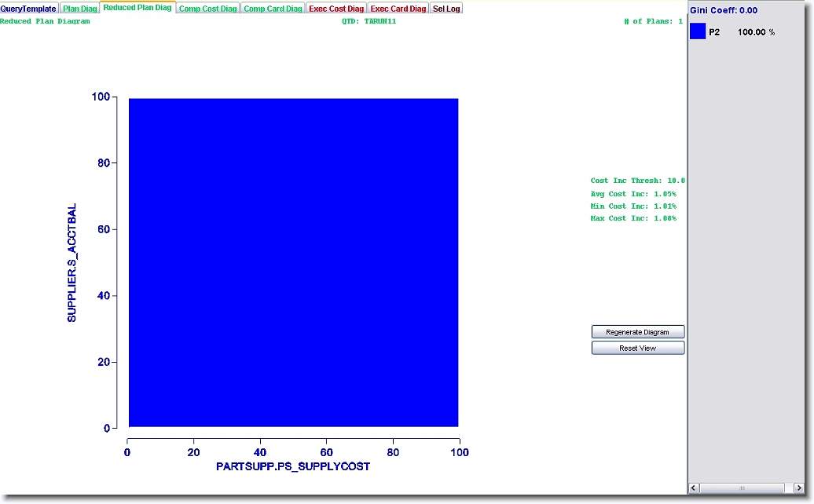The width and height of the screenshot is (814, 504).
Task: Select the P2 plan label in legend
Action: click(x=714, y=33)
